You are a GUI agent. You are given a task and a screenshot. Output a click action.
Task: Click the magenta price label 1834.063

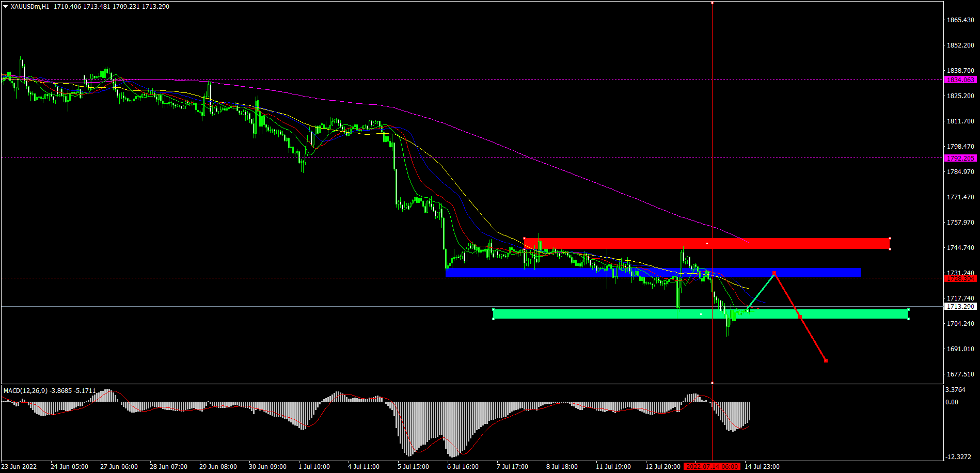pos(960,80)
